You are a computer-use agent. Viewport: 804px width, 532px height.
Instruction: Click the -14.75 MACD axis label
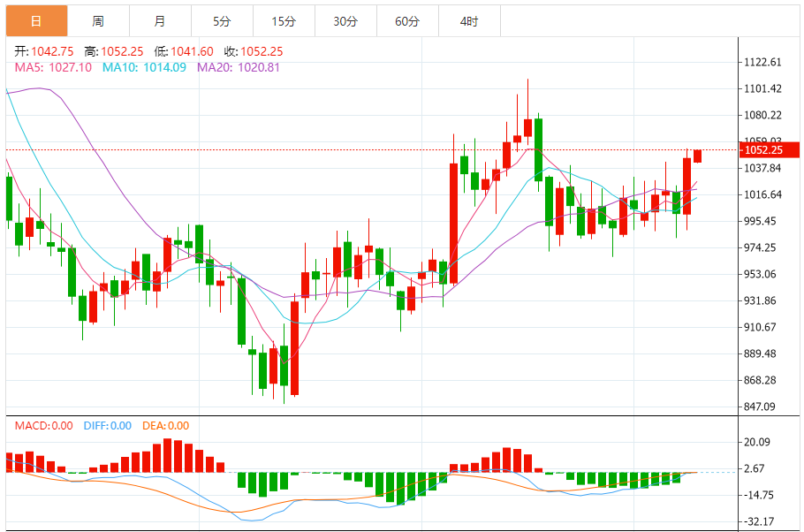coord(758,495)
